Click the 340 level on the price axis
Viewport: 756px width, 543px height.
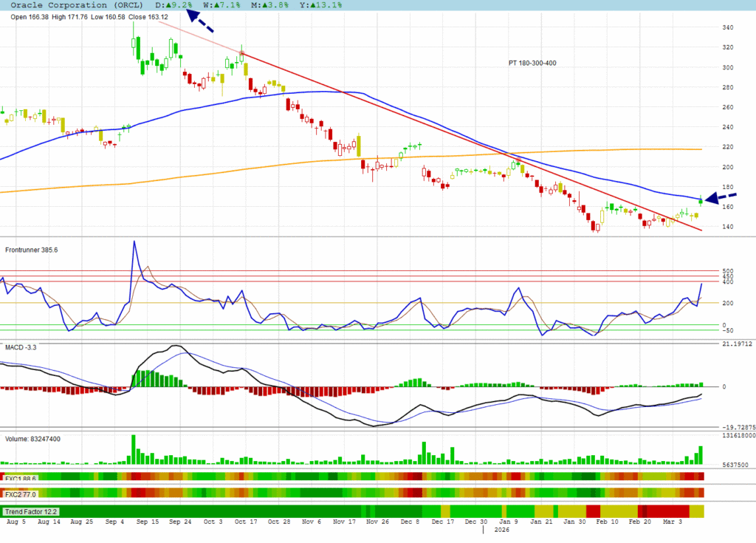pos(727,27)
